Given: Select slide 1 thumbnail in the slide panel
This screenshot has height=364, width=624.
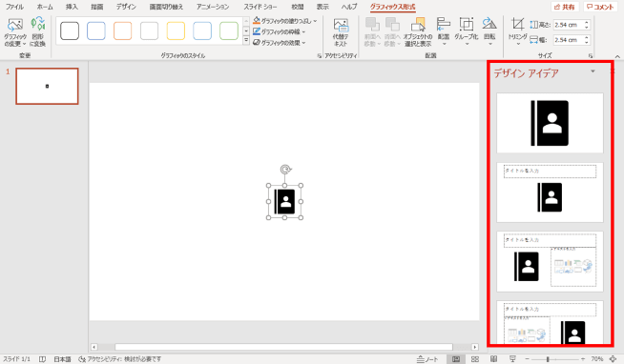Looking at the screenshot, I should point(47,86).
